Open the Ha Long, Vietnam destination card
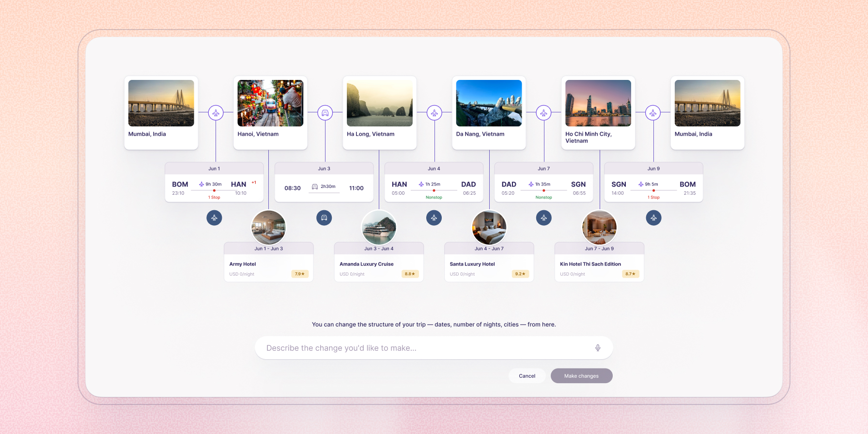868x434 pixels. click(x=380, y=113)
